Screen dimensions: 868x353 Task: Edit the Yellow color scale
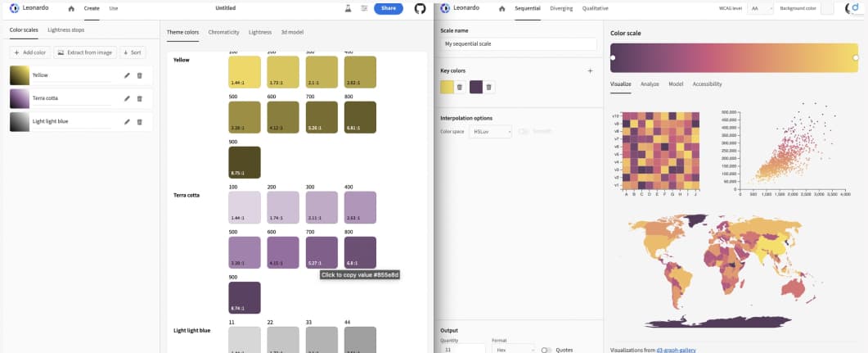pos(127,75)
